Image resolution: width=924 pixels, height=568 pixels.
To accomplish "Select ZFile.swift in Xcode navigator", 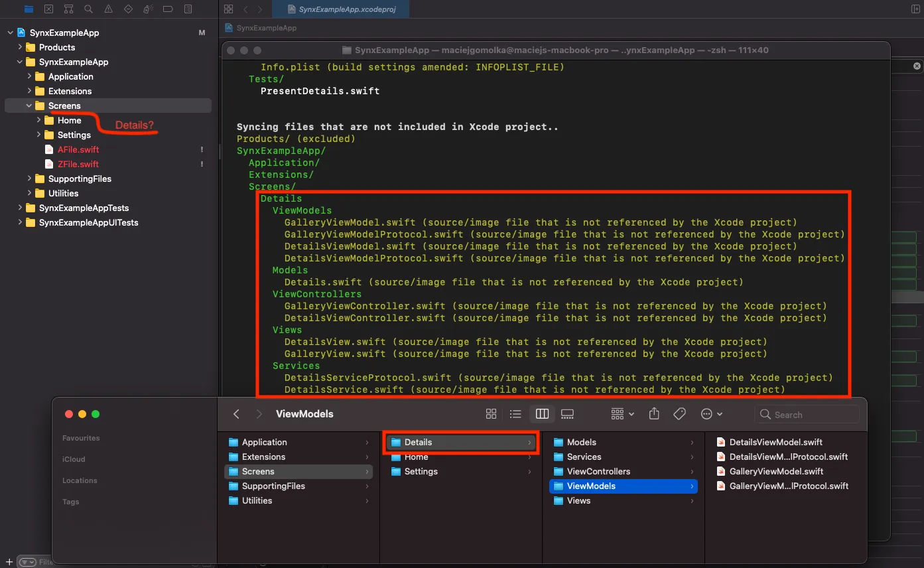I will (x=78, y=164).
